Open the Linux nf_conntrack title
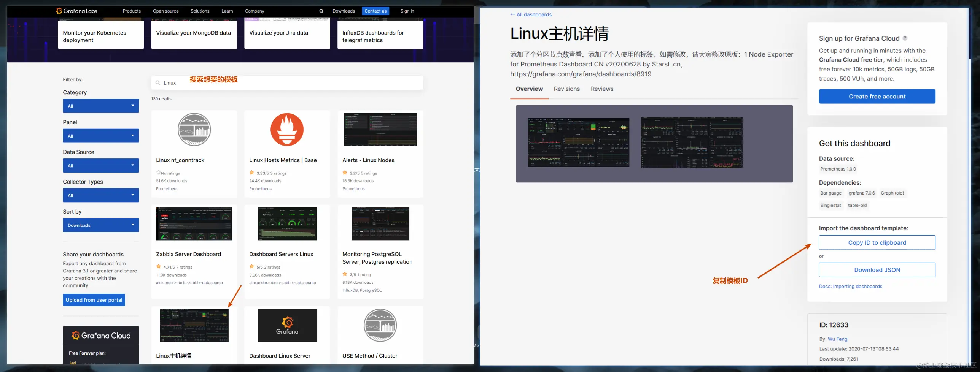This screenshot has height=372, width=980. (x=180, y=160)
